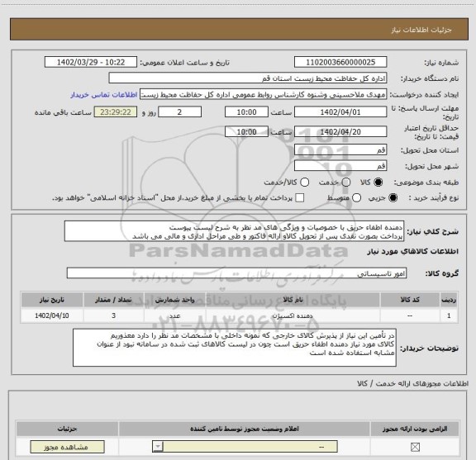The height and width of the screenshot is (460, 476).
Task: Click the request creator name field
Action: (x=263, y=95)
